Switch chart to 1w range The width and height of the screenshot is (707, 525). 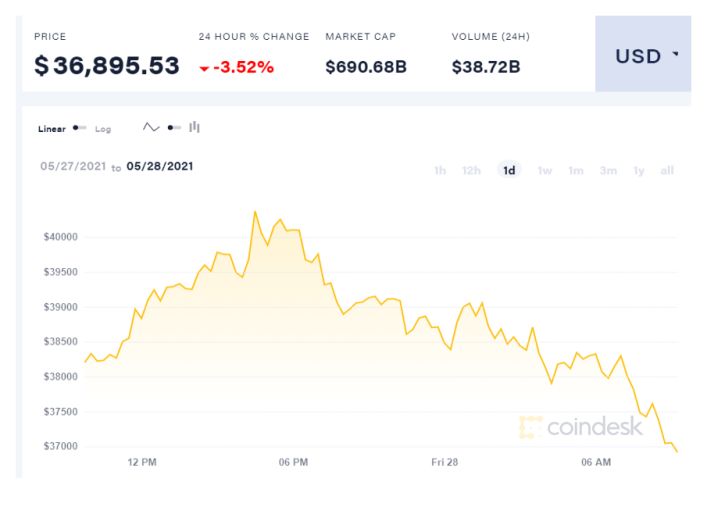(545, 170)
